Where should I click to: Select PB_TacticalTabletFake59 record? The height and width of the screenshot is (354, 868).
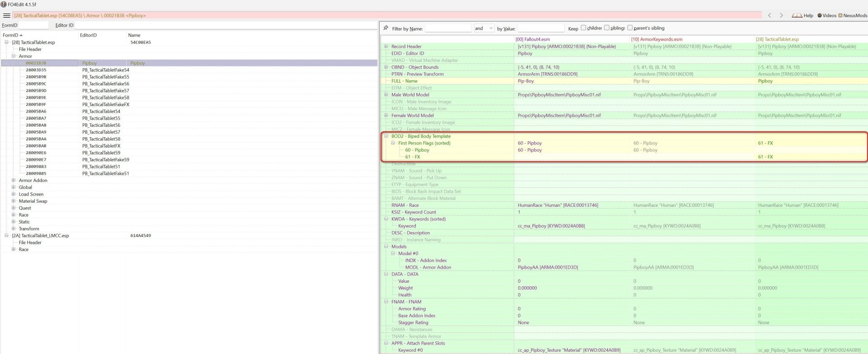click(105, 160)
